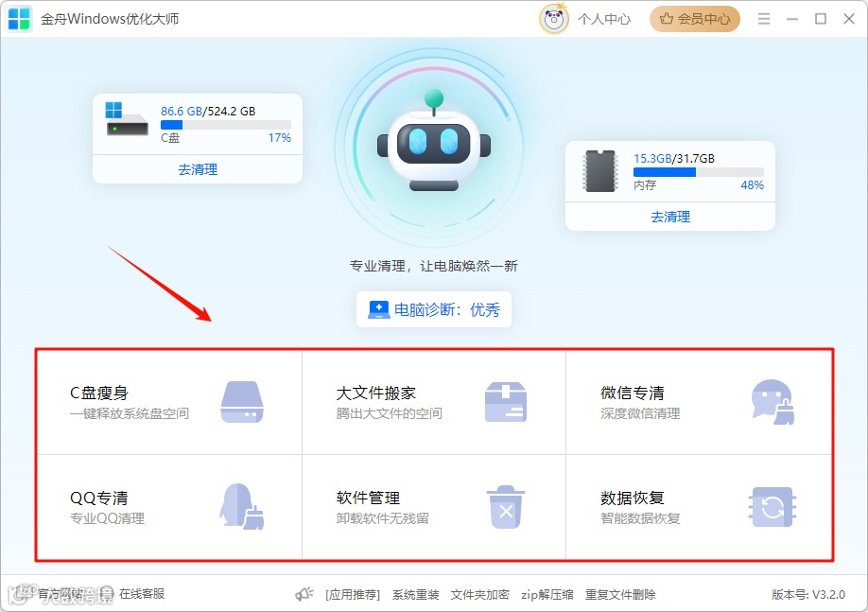Click the C盘 usage progress bar
Viewport: 868px width, 612px height.
226,125
